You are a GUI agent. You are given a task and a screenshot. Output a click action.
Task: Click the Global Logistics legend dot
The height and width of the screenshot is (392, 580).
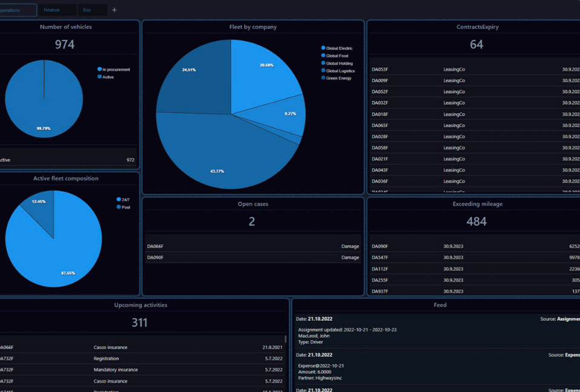(323, 71)
